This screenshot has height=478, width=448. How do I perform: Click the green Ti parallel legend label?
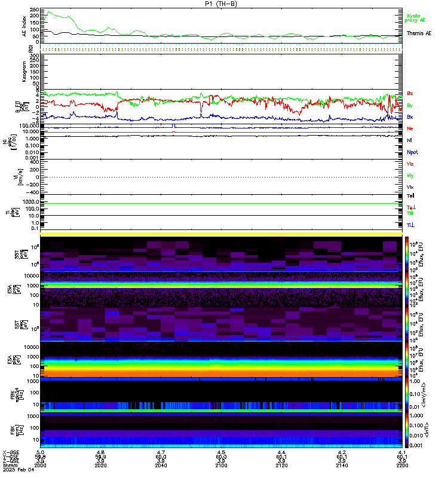point(410,213)
